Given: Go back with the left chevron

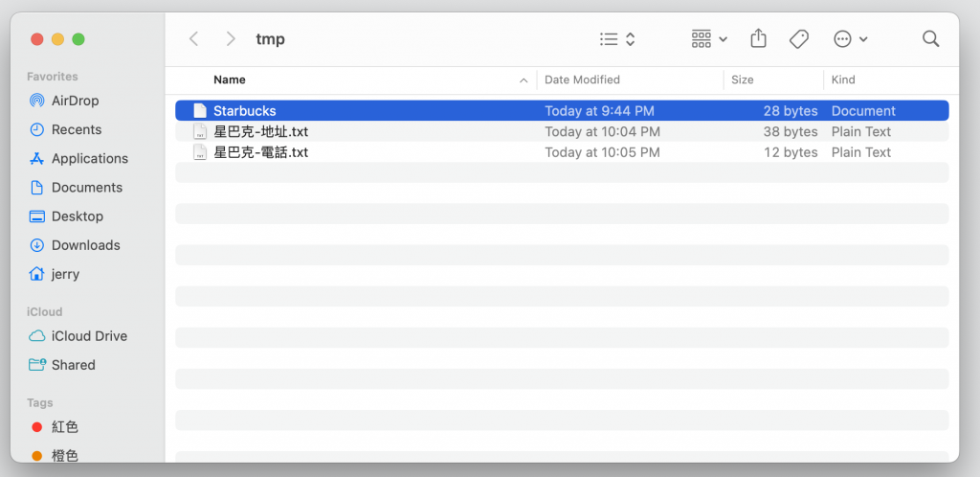Looking at the screenshot, I should click(194, 38).
